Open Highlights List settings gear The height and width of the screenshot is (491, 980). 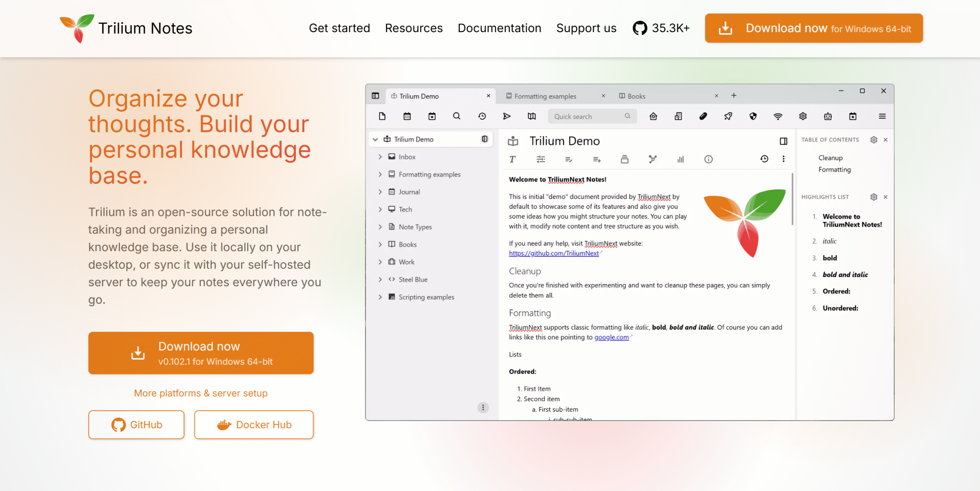click(874, 197)
